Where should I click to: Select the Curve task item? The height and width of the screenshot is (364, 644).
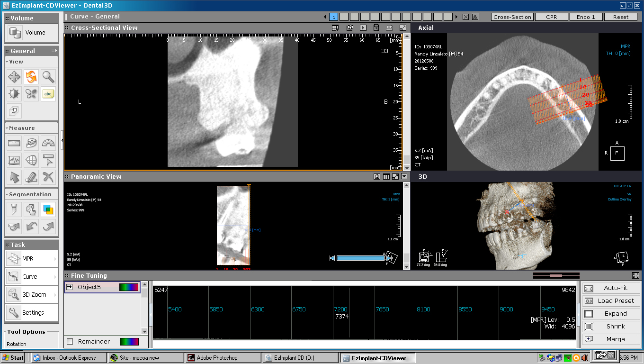(x=31, y=277)
